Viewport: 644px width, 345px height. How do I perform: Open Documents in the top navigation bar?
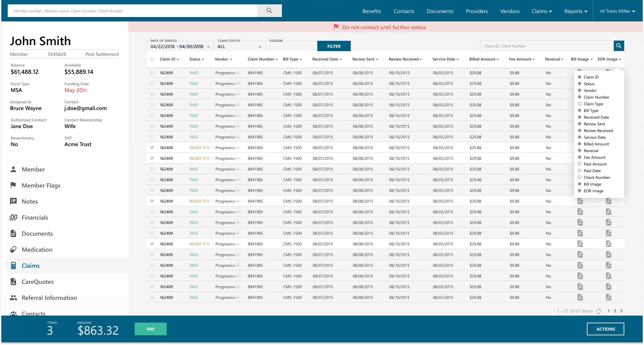(440, 11)
